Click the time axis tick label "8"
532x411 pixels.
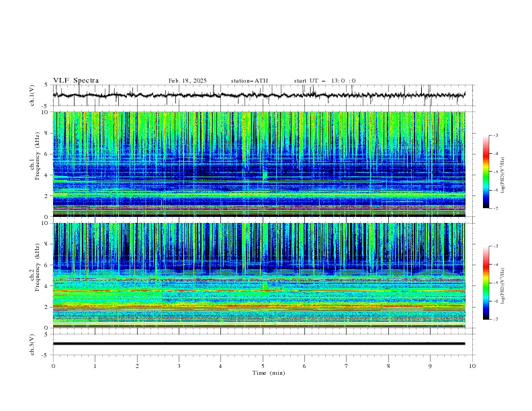[x=388, y=366]
